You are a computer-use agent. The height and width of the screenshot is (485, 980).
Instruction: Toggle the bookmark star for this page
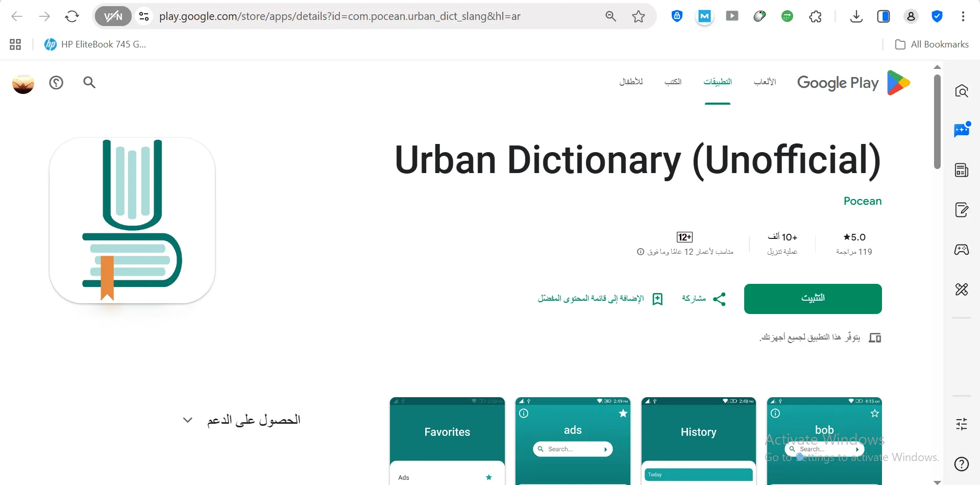pos(639,16)
